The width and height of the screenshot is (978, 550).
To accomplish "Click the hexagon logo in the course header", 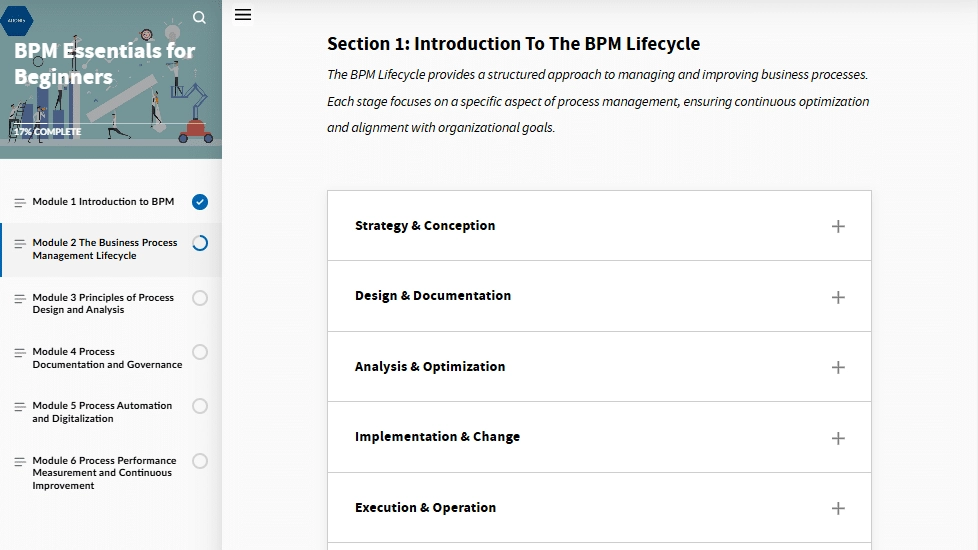I will [x=16, y=20].
